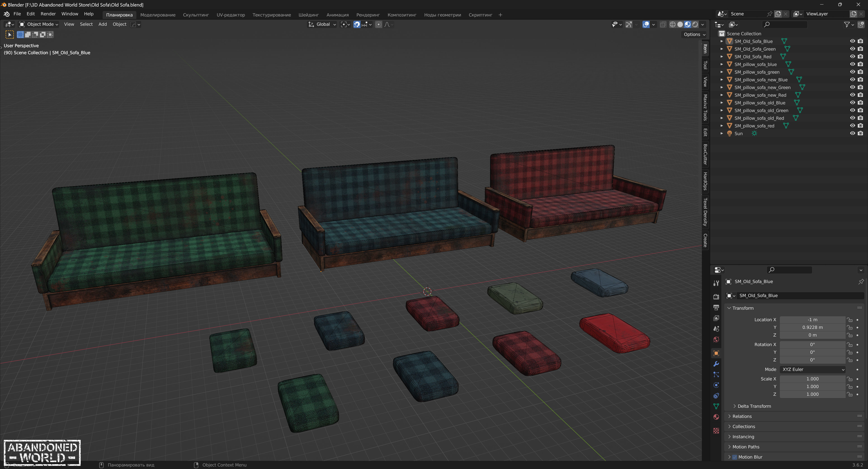Expand SM_Old_Sofa_Blue in the outliner

click(x=722, y=41)
